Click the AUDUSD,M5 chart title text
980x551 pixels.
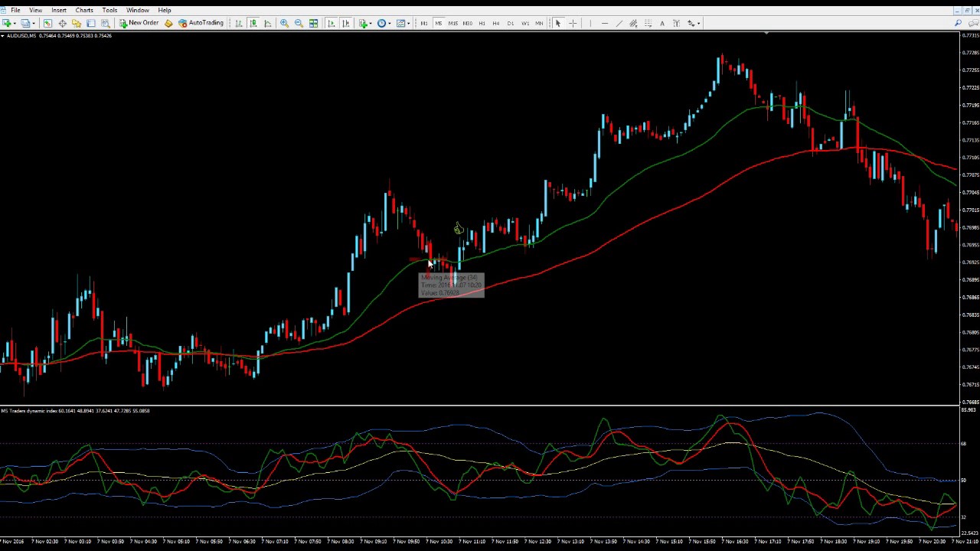pyautogui.click(x=21, y=36)
